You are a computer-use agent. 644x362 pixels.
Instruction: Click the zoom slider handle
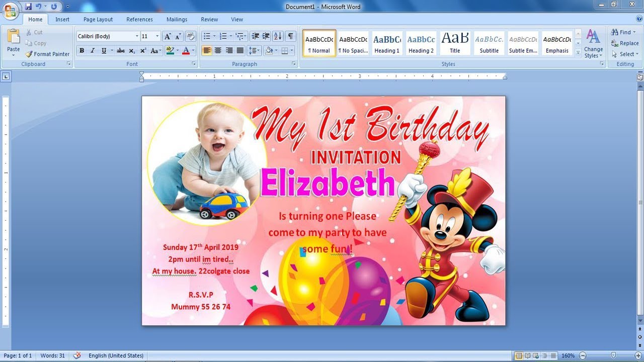(x=613, y=355)
